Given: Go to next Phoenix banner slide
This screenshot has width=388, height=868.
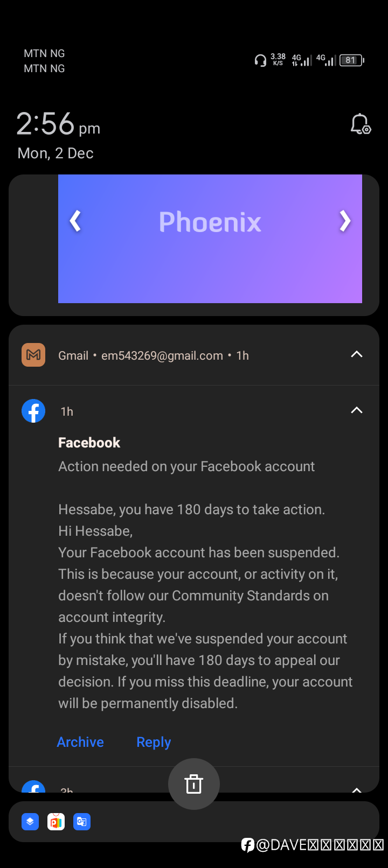Looking at the screenshot, I should 345,221.
